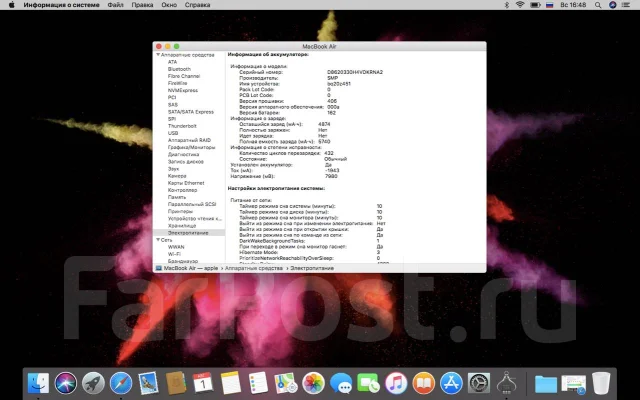Click the Siri icon in menu bar
Screen dimensions: 640x400
tap(613, 5)
